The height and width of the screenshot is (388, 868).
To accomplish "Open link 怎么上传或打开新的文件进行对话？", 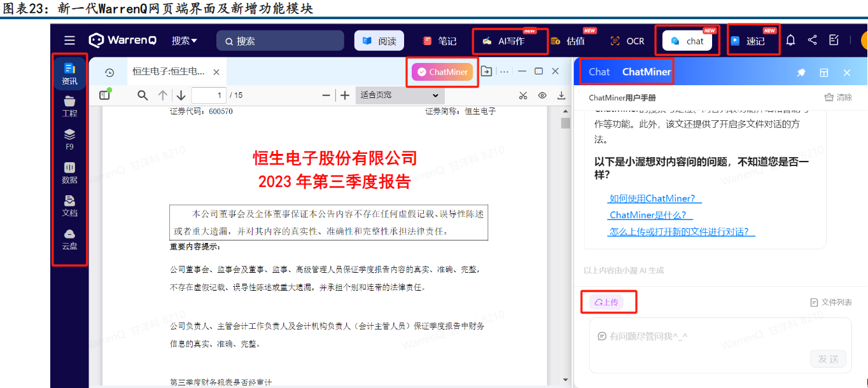I will [682, 232].
